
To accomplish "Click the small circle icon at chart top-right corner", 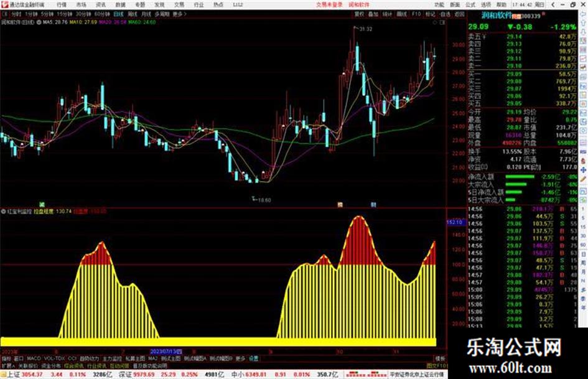I will (x=435, y=22).
